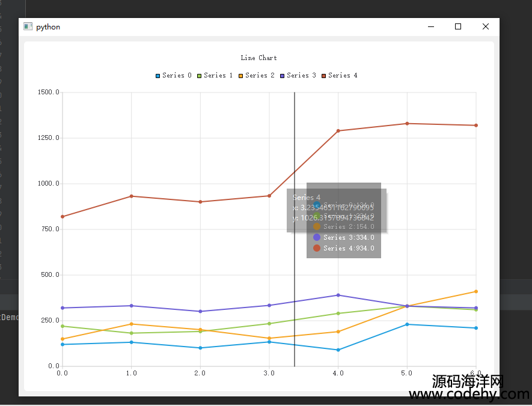The height and width of the screenshot is (406, 532).
Task: Select Series 4 data point at x 4.0
Action: tap(338, 130)
